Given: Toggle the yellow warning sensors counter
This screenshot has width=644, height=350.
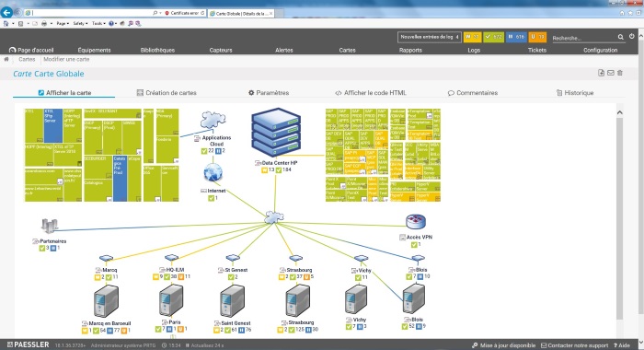Looking at the screenshot, I should [472, 37].
